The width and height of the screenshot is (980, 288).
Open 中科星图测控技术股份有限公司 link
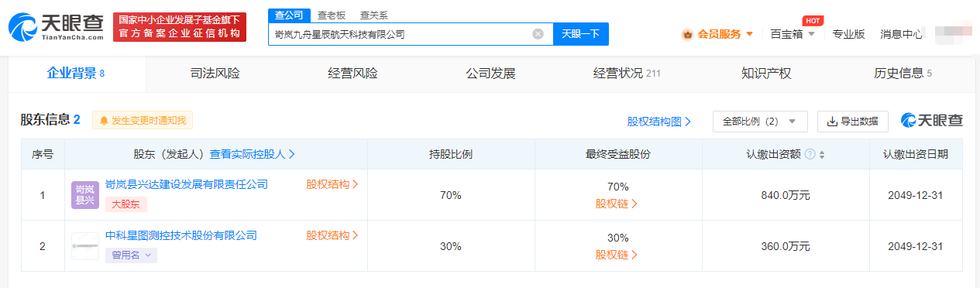click(181, 235)
